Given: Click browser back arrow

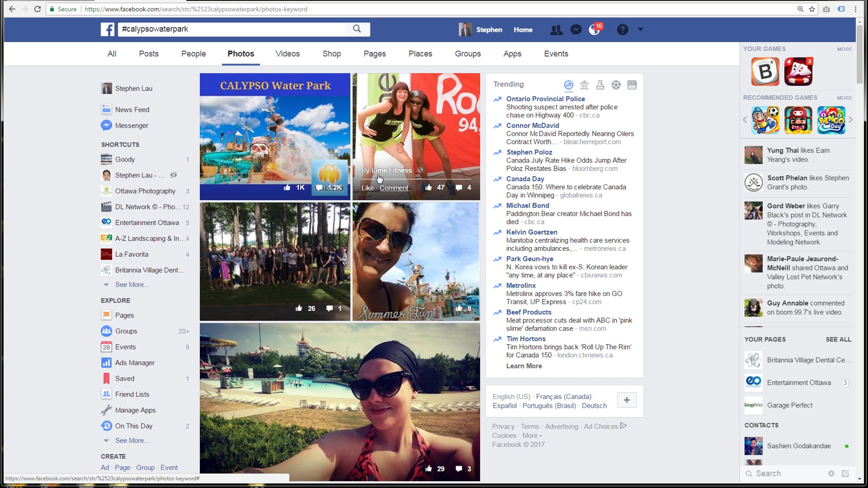Looking at the screenshot, I should pos(12,9).
